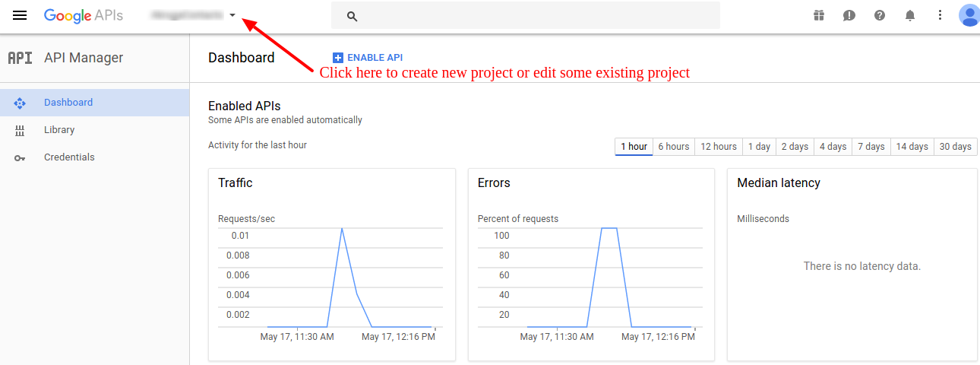The width and height of the screenshot is (980, 365).
Task: Switch to the 6 hours range
Action: (673, 147)
